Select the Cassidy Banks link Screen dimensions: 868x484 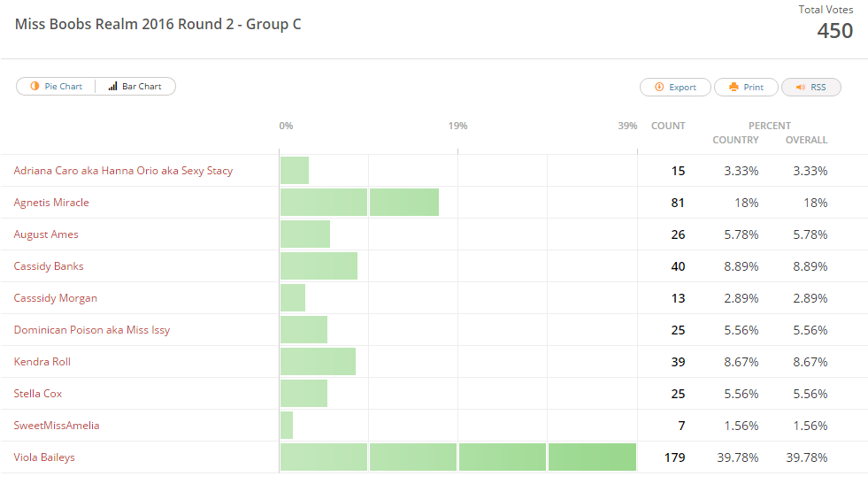[49, 266]
